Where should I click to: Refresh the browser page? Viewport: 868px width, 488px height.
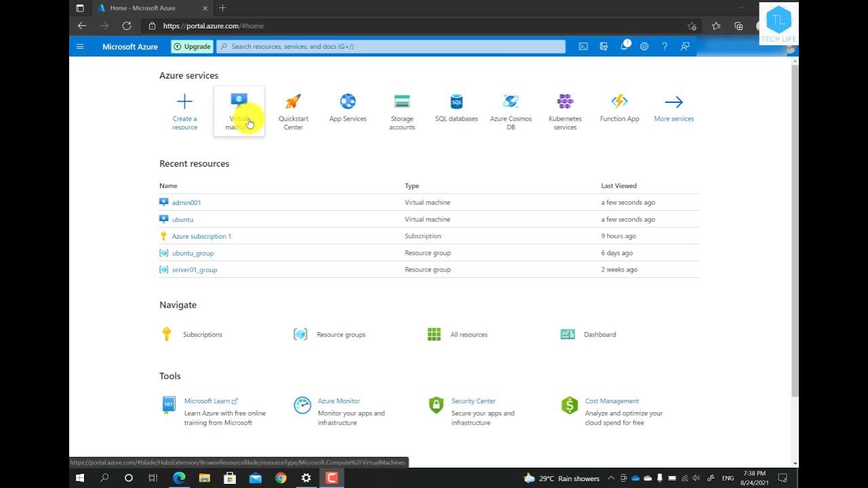126,26
